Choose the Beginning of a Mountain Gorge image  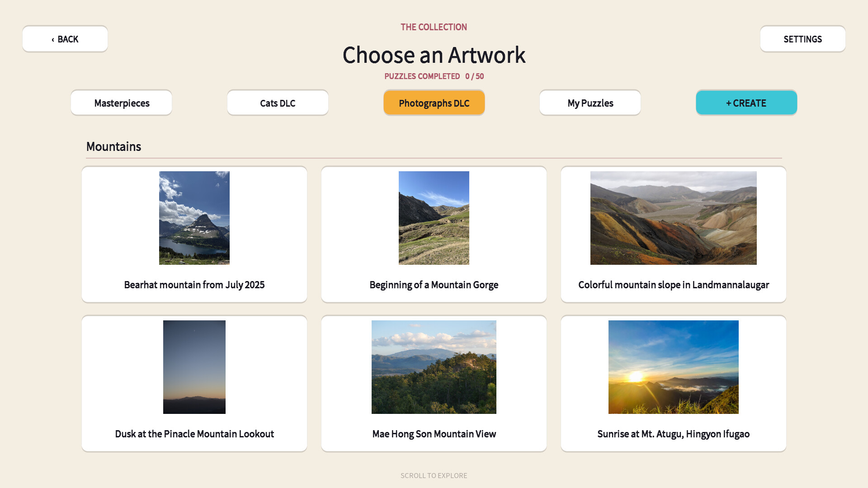point(434,218)
